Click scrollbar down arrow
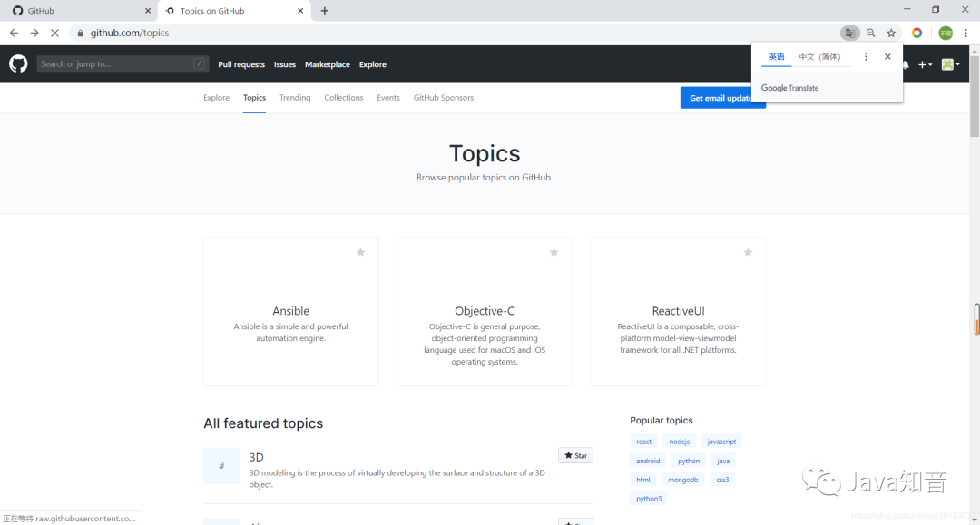 pos(975,520)
